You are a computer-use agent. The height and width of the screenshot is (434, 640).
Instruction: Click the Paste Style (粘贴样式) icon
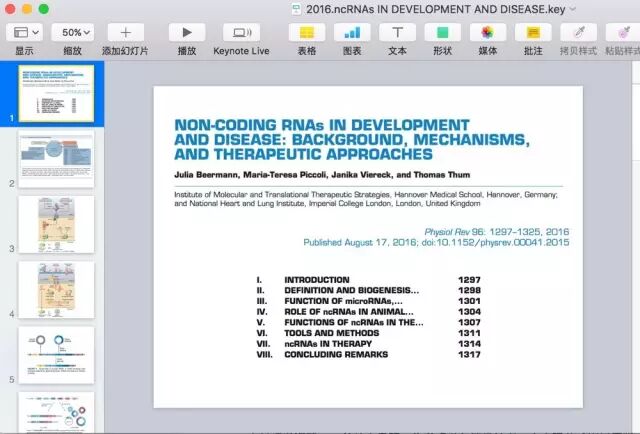tap(623, 32)
